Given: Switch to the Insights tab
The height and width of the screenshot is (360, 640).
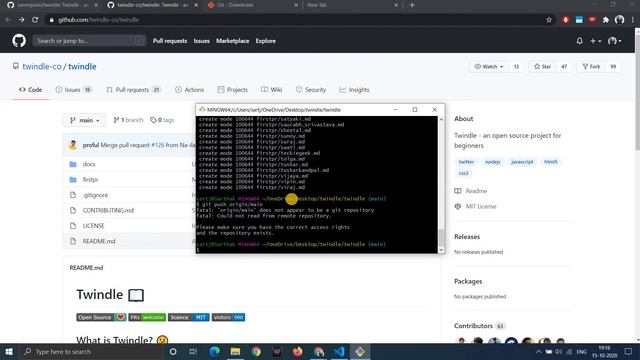Looking at the screenshot, I should point(354,90).
